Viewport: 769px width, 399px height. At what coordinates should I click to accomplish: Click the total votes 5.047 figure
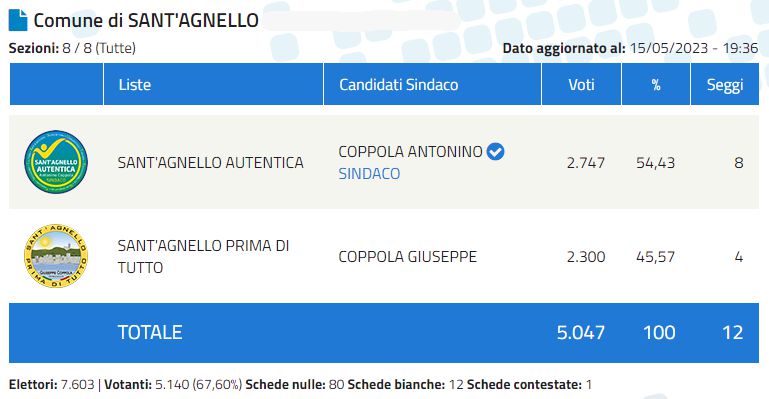click(581, 332)
